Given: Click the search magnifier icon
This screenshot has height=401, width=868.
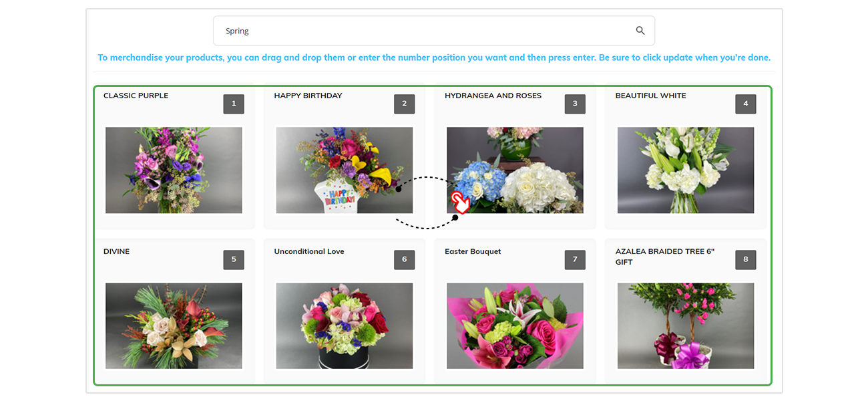Looking at the screenshot, I should click(x=640, y=30).
